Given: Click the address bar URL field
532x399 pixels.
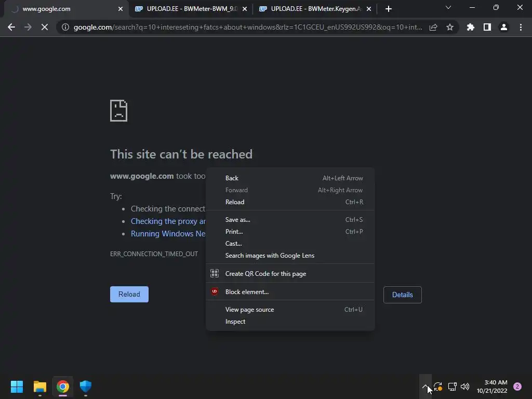Looking at the screenshot, I should point(248,27).
